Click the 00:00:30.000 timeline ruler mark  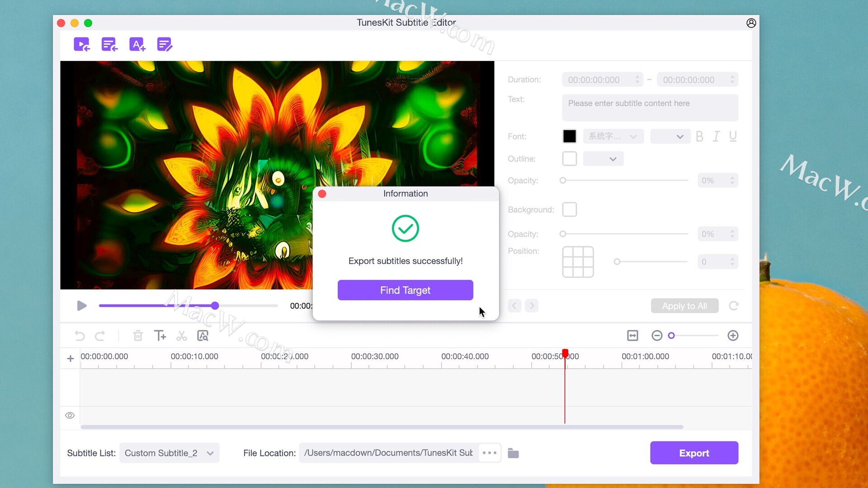[375, 356]
